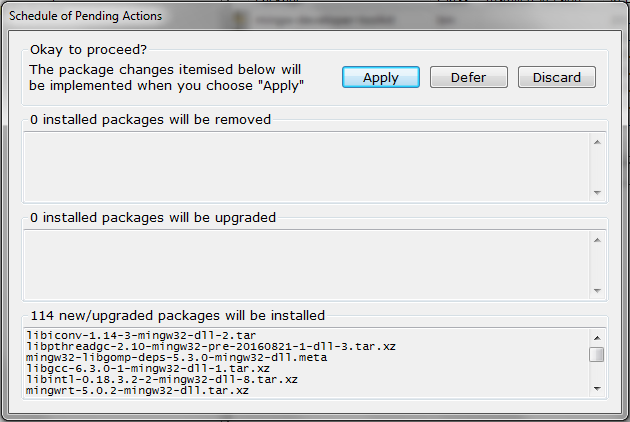Select the libintl-0.18.3.2-2 package entry
630x422 pixels.
pos(161,379)
